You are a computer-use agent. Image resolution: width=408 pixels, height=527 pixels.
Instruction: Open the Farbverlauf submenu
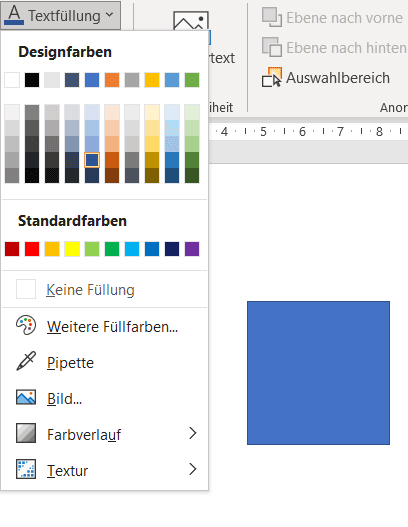click(105, 435)
